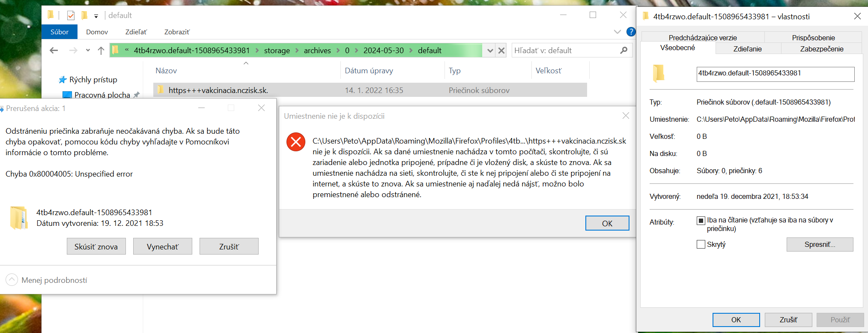The width and height of the screenshot is (868, 333).
Task: Click the folder icon in properties window
Action: 659,73
